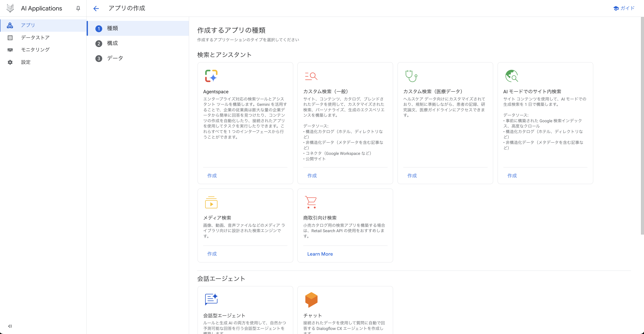
Task: Open データストア in the sidebar
Action: point(35,37)
